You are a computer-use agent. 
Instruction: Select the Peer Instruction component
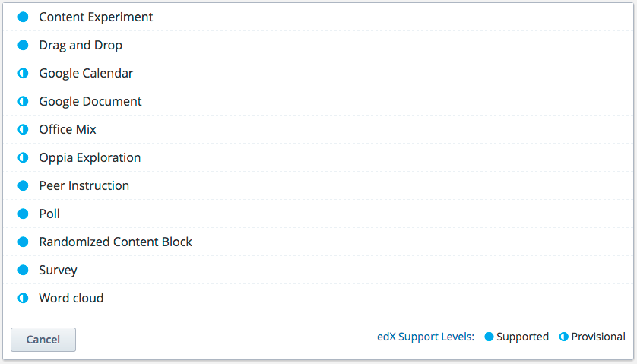[84, 185]
